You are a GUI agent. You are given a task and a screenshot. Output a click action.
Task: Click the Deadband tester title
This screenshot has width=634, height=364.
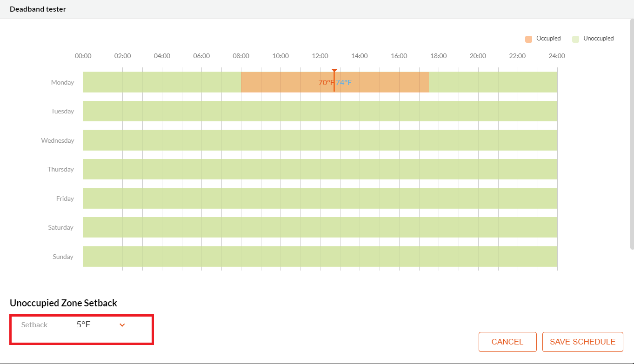point(38,9)
